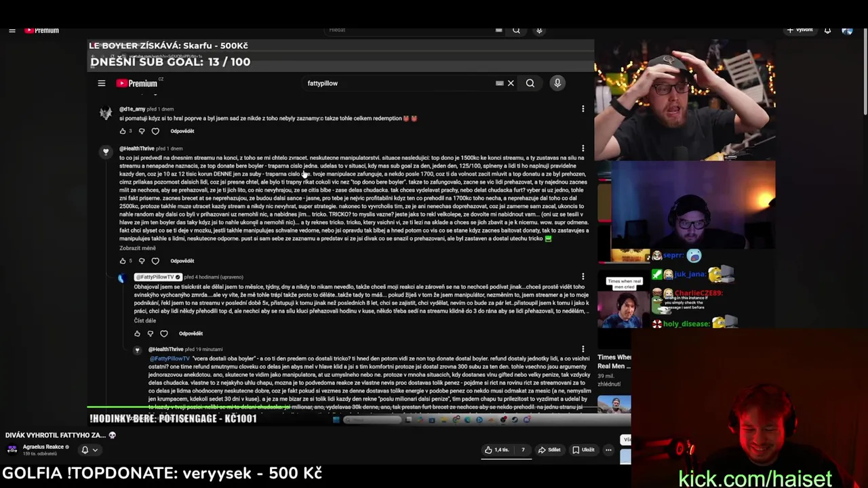This screenshot has height=488, width=868.
Task: Click the microphone next to fattypillow search
Action: 557,83
